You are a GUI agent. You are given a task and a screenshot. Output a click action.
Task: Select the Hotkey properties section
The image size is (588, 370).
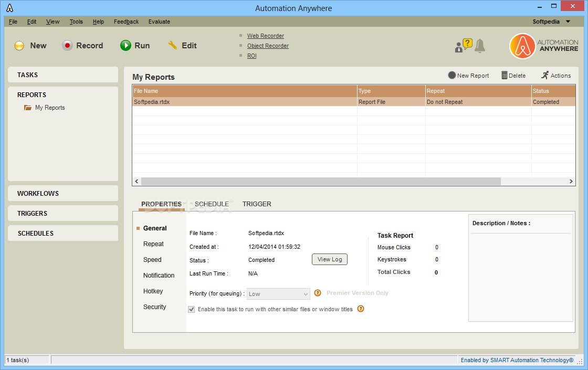153,291
